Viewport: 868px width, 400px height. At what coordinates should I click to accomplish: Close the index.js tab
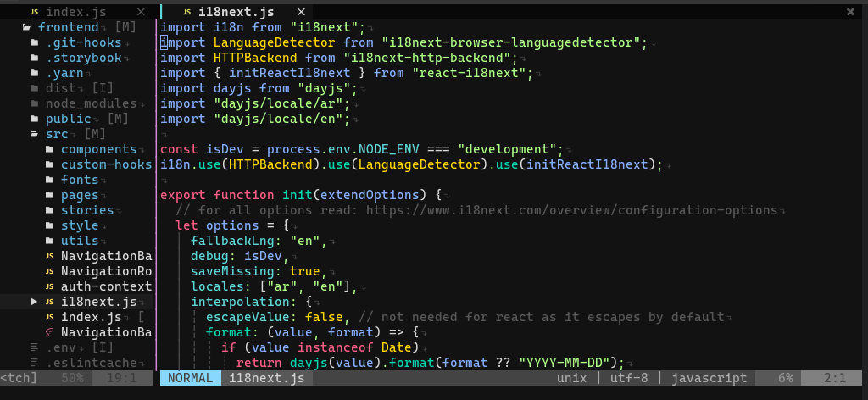point(142,12)
